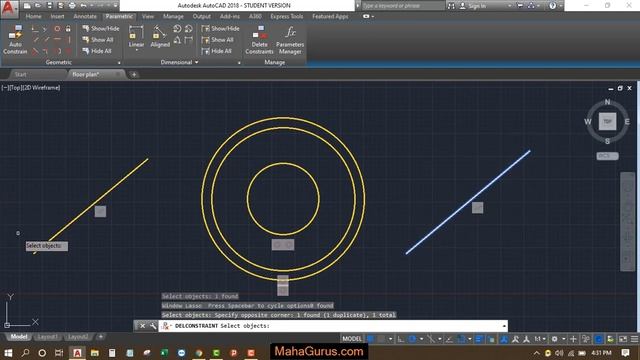
Task: Switch to the Insert ribbon tab
Action: tap(58, 16)
